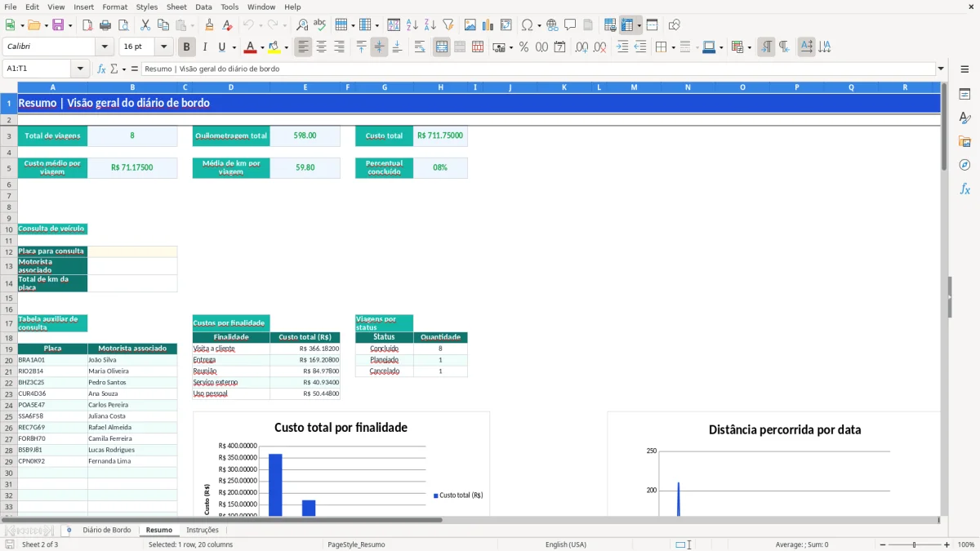980x551 pixels.
Task: Click the AutoFilter funnel icon
Action: [448, 25]
